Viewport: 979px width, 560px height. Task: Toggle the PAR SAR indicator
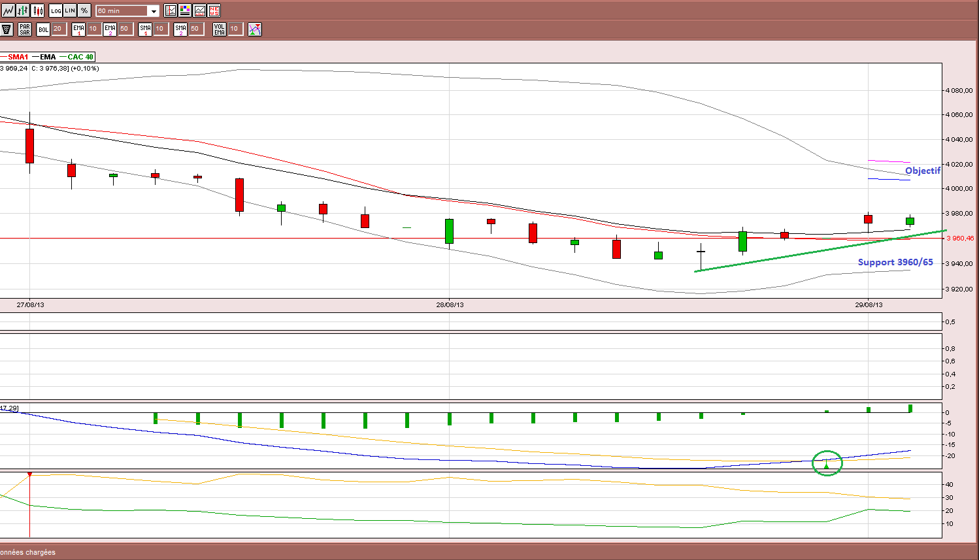25,29
